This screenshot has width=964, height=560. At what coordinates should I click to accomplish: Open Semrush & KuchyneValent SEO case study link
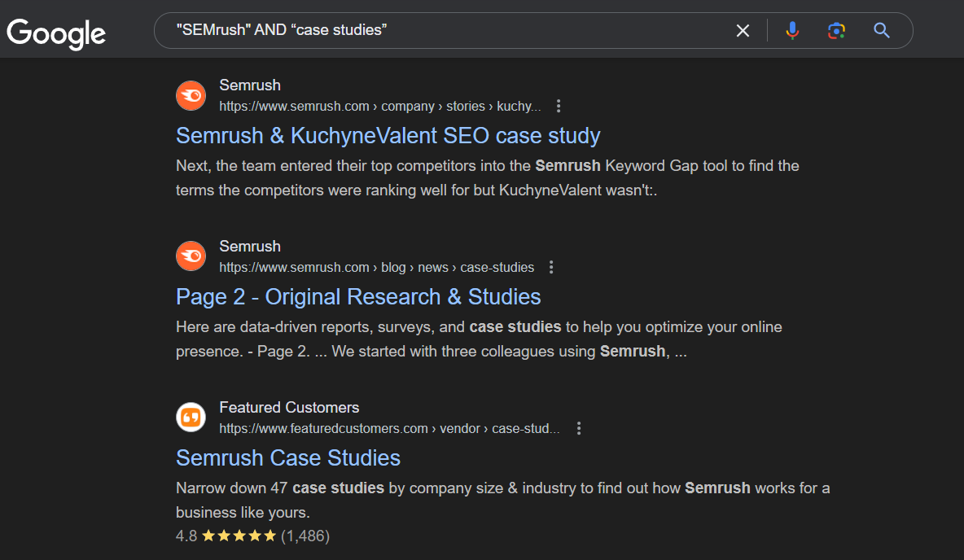pyautogui.click(x=388, y=135)
